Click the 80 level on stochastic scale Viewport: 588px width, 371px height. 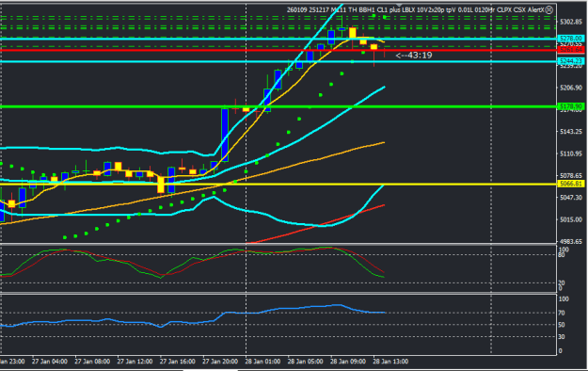pyautogui.click(x=562, y=255)
